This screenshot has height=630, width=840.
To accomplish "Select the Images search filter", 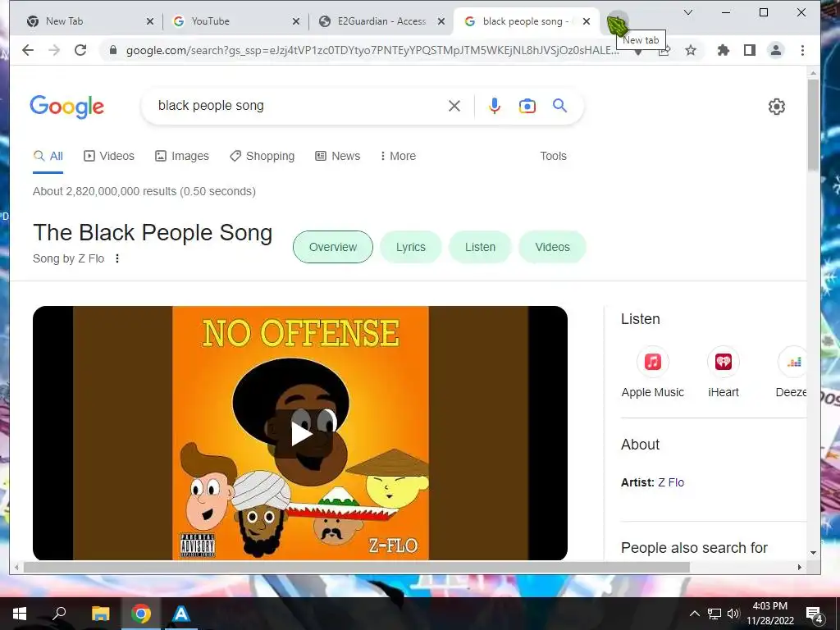I will click(182, 156).
